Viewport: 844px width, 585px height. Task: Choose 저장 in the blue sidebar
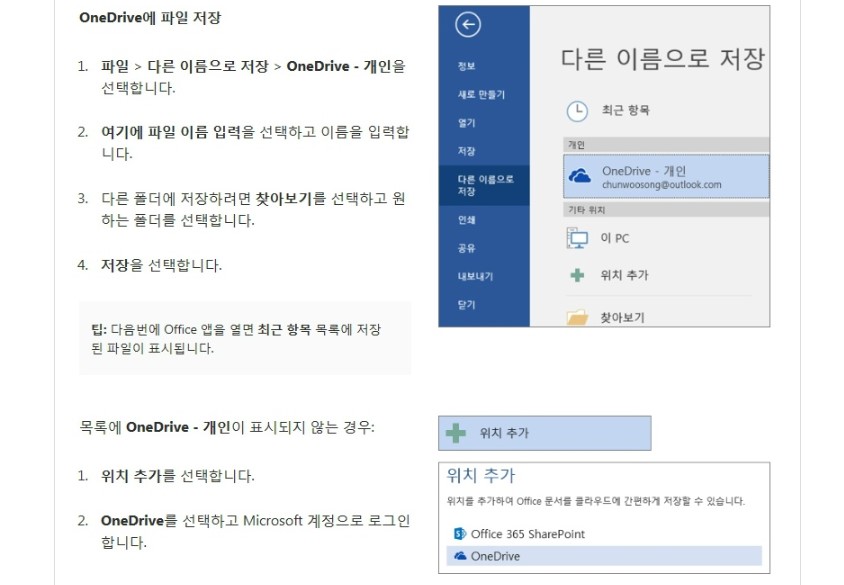pos(466,151)
